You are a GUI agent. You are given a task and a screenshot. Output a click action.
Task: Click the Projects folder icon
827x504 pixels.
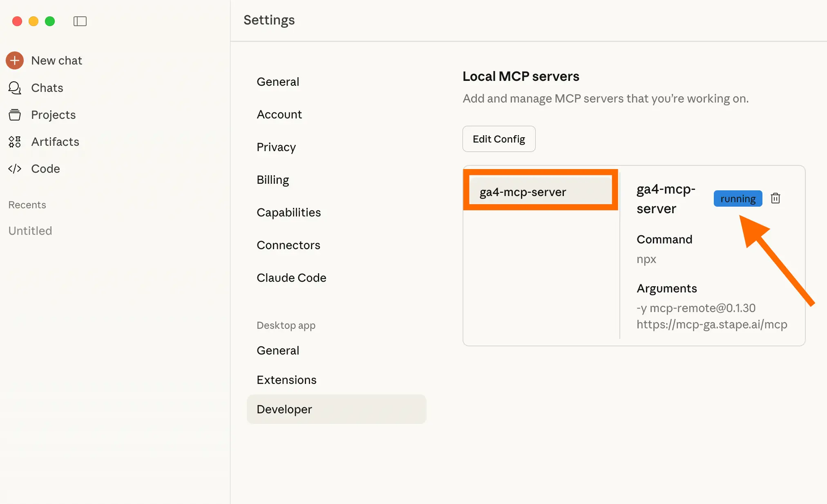pyautogui.click(x=15, y=115)
